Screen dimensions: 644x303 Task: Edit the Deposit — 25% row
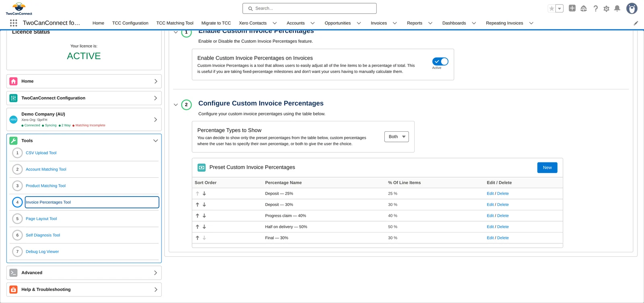490,194
